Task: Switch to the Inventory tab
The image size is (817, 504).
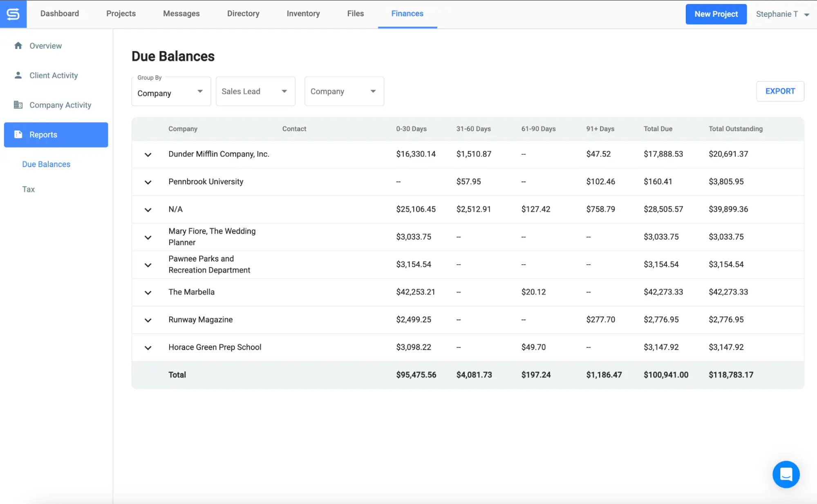Action: pos(303,13)
